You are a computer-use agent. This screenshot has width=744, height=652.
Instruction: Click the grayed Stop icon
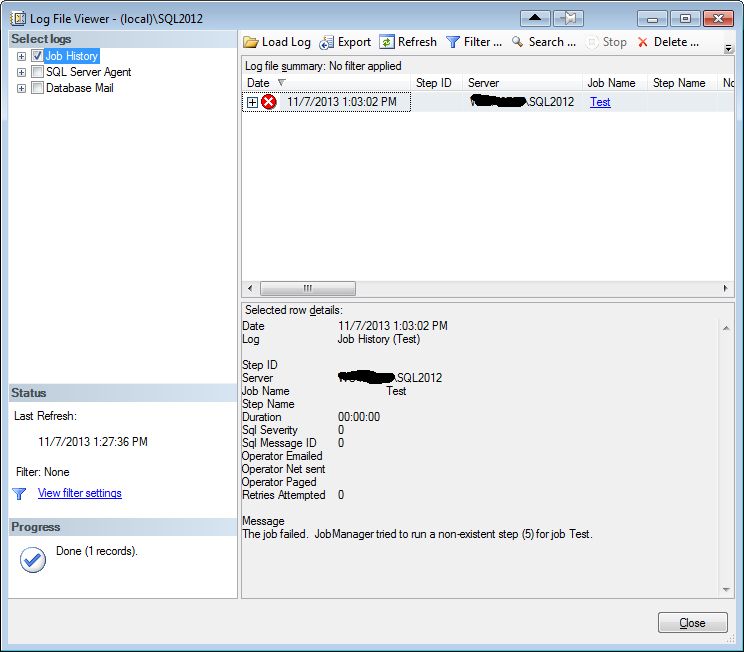[x=592, y=42]
